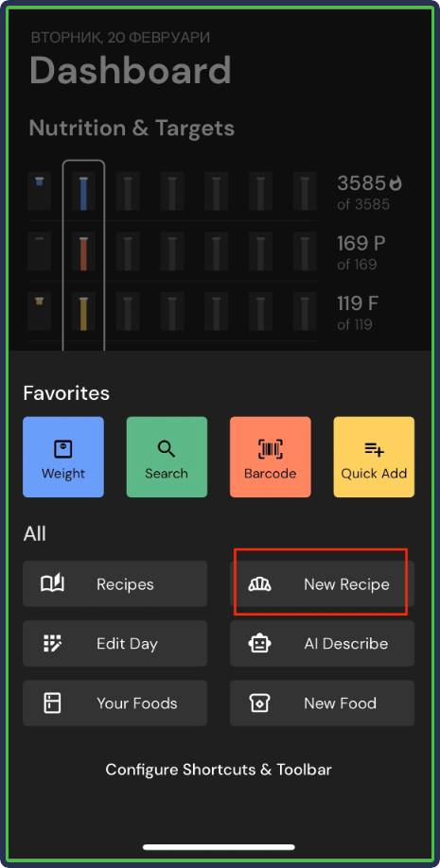Screen dimensions: 440x868
Task: Tap the yellow Quick Add tile label
Action: coord(374,474)
